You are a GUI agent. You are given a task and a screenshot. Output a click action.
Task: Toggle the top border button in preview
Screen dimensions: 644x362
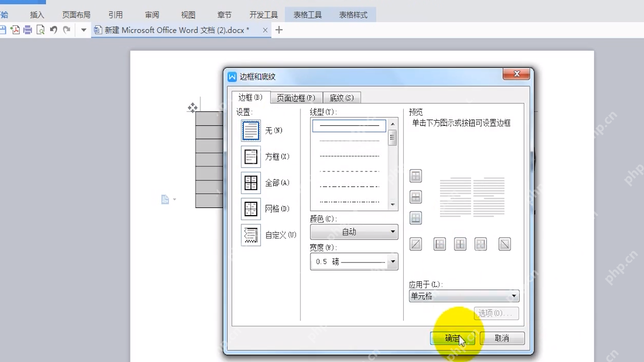pyautogui.click(x=415, y=176)
